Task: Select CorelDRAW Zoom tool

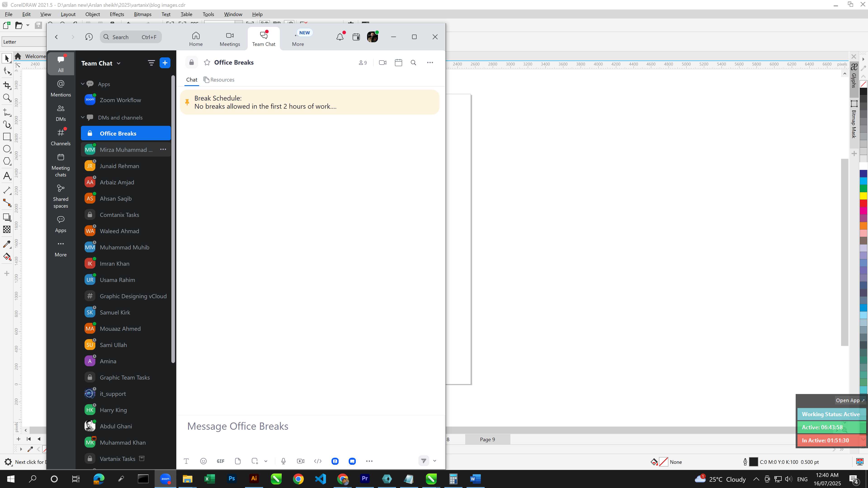Action: click(7, 98)
